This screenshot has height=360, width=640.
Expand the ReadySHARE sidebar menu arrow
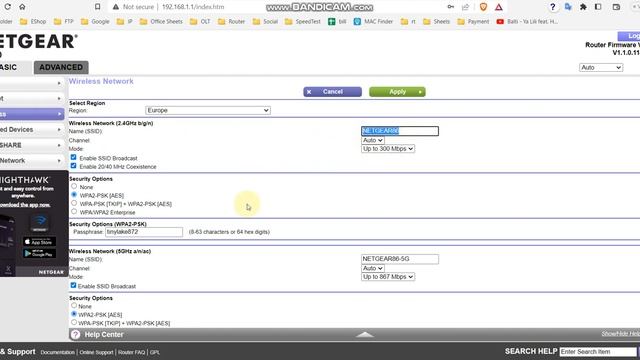[59, 145]
